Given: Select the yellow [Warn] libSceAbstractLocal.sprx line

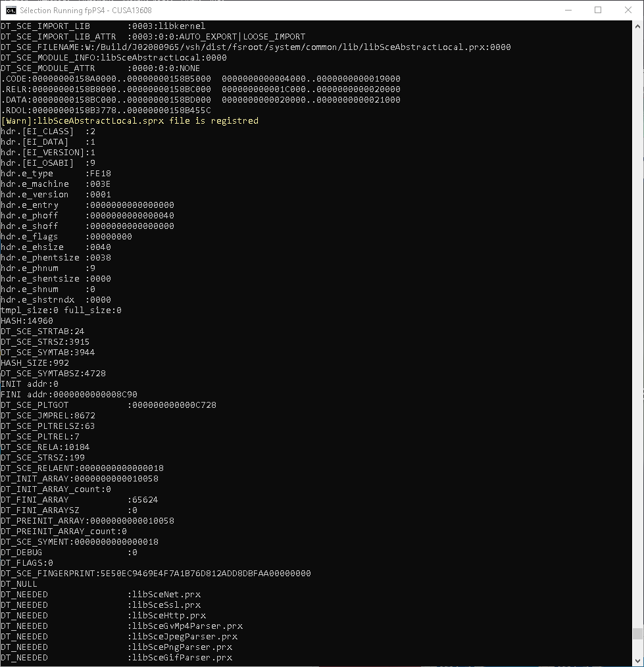Looking at the screenshot, I should 129,120.
